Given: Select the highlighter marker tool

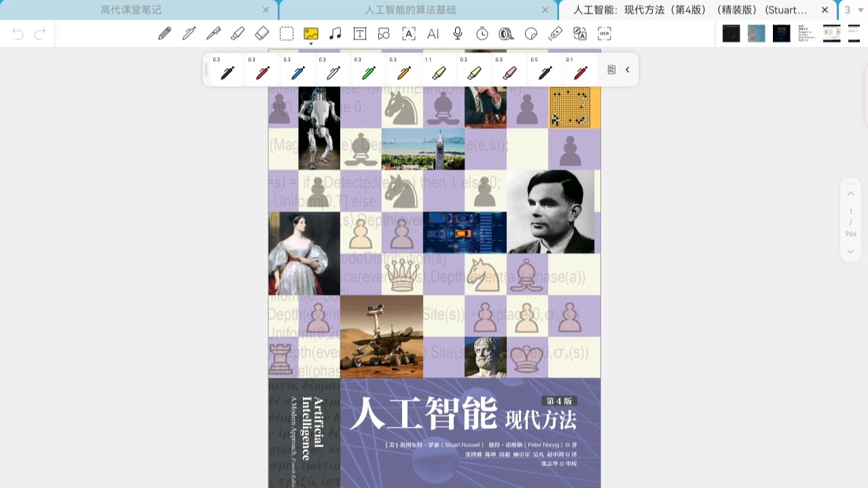Looking at the screenshot, I should click(238, 33).
